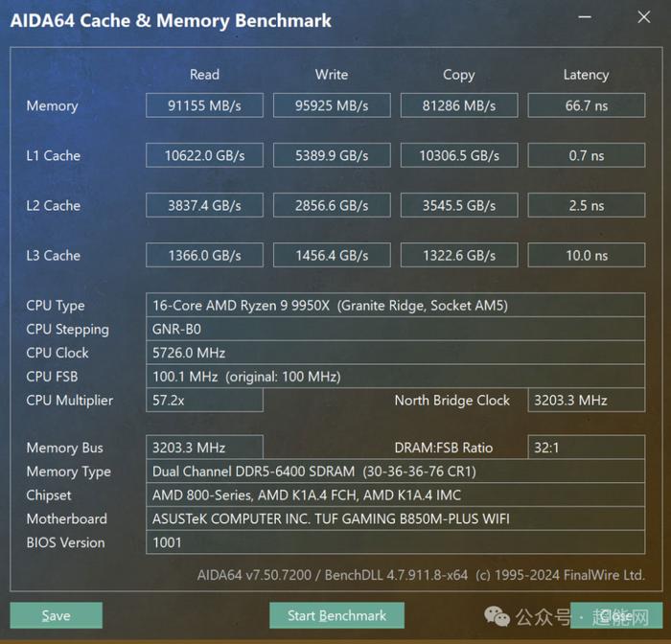Click the DRAM:FSB Ratio value 32:1
This screenshot has height=644, width=671.
pos(587,448)
